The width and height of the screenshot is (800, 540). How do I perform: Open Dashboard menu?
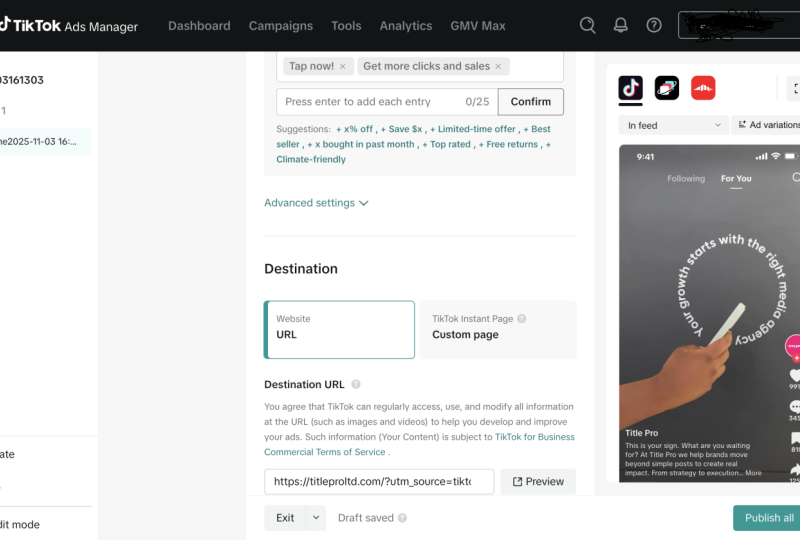pos(199,26)
